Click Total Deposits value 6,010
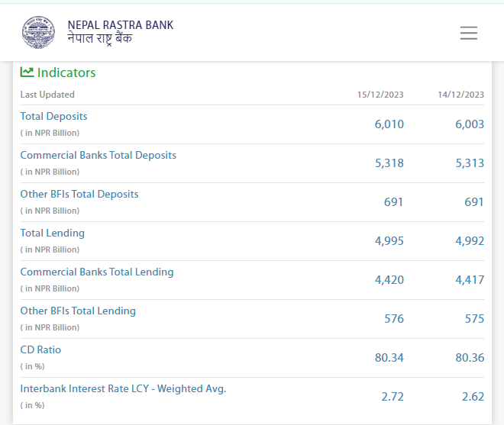504x425 pixels. point(389,124)
